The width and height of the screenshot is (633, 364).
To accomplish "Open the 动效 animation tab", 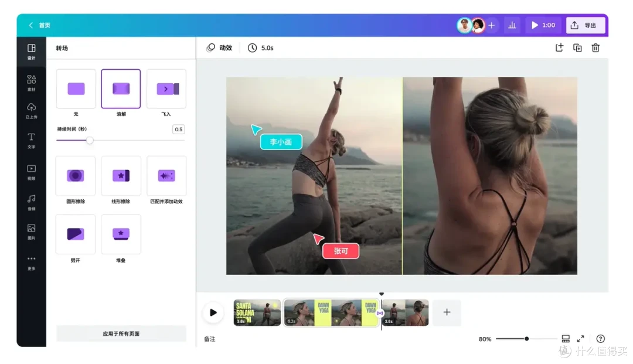I will [220, 48].
